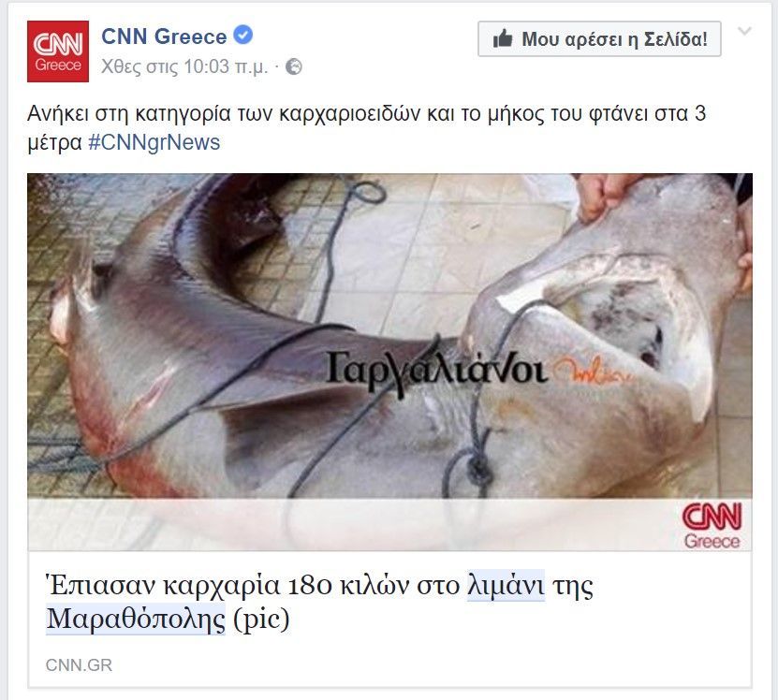The image size is (778, 700).
Task: Click the CNN Greece profile logo
Action: (58, 51)
